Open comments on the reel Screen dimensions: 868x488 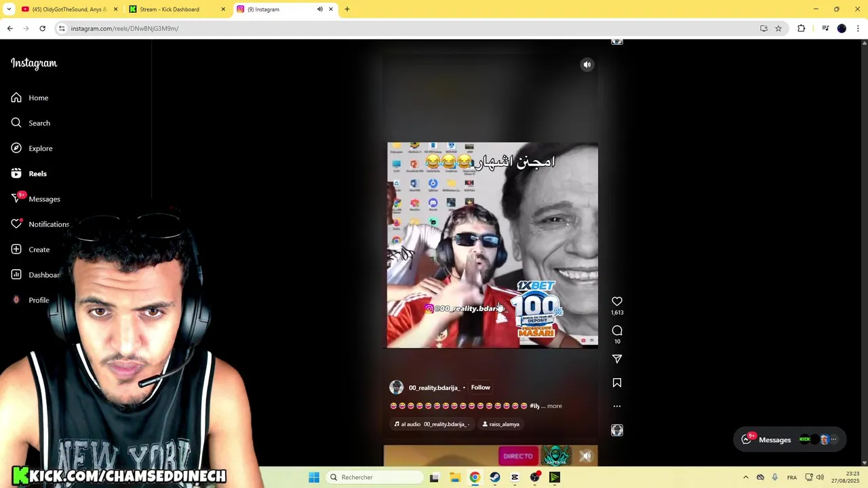pos(617,331)
